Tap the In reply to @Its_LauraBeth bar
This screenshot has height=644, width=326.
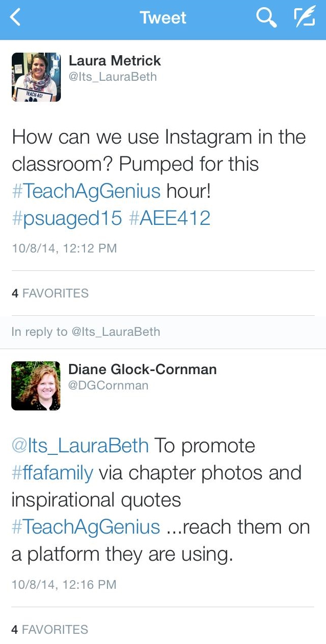(x=163, y=332)
